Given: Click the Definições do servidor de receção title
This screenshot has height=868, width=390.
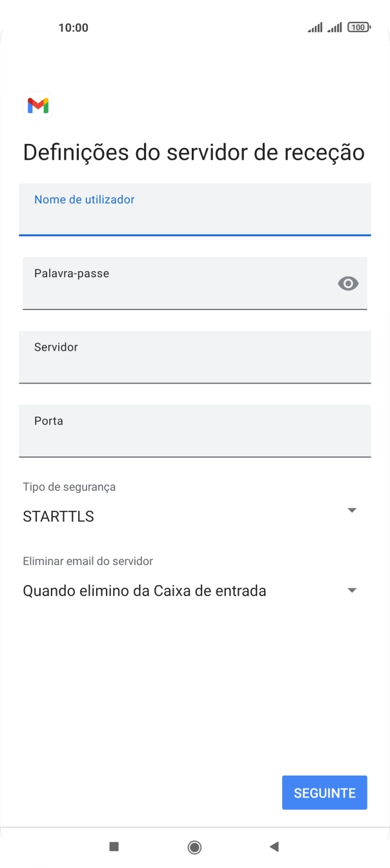Looking at the screenshot, I should click(x=193, y=152).
